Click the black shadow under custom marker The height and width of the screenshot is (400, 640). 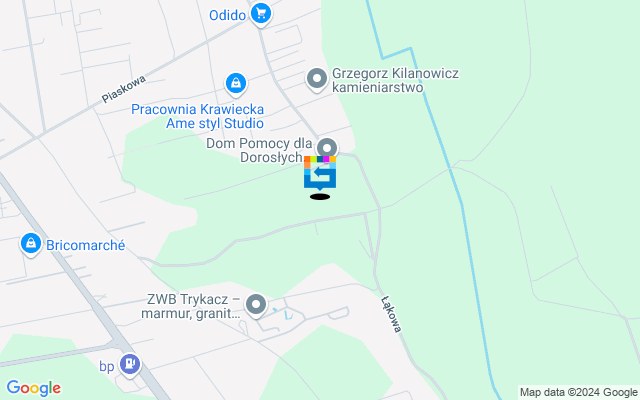(x=320, y=197)
